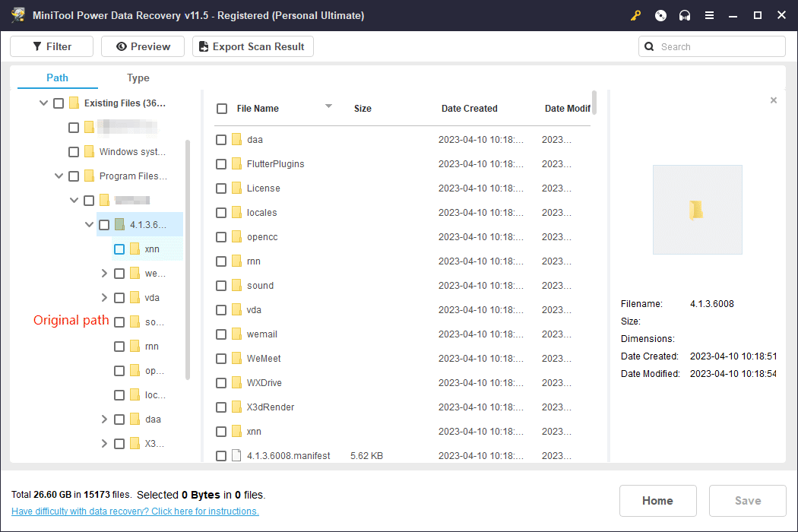Click the FlutterPlugins folder icon
The width and height of the screenshot is (798, 532).
[236, 164]
